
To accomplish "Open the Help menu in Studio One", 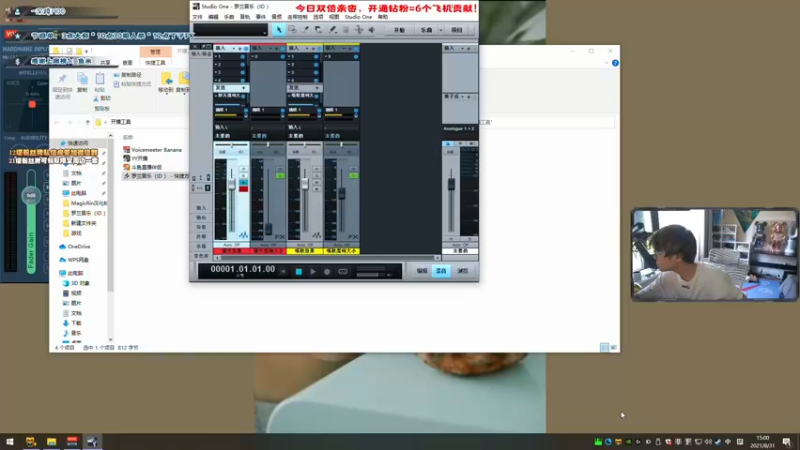I will [x=383, y=17].
